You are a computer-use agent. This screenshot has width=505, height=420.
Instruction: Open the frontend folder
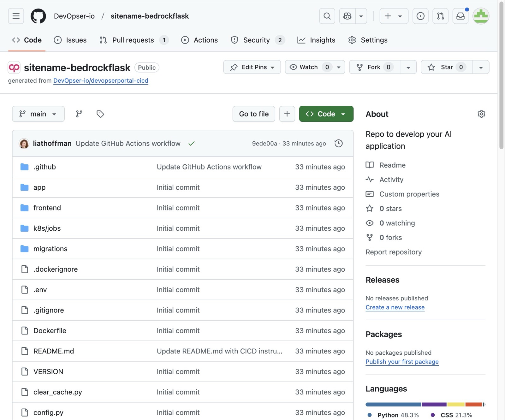pos(47,208)
